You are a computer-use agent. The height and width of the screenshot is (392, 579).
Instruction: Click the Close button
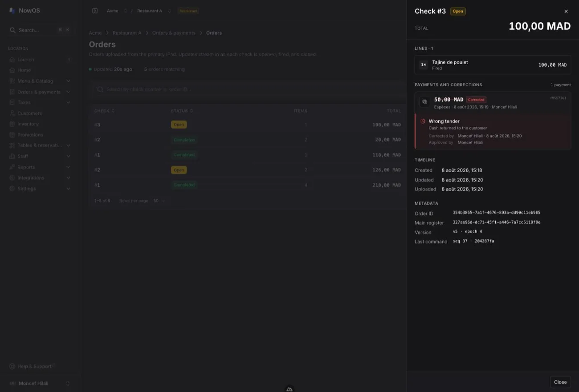[560, 382]
